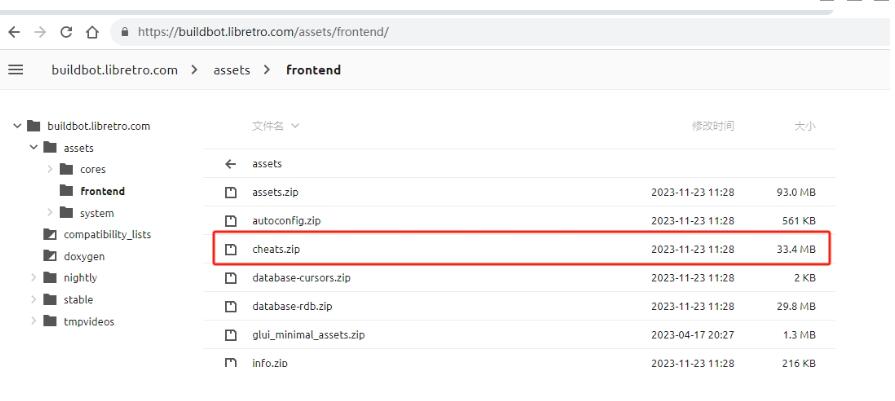Reload the page with the refresh icon
895x401 pixels.
pyautogui.click(x=66, y=32)
